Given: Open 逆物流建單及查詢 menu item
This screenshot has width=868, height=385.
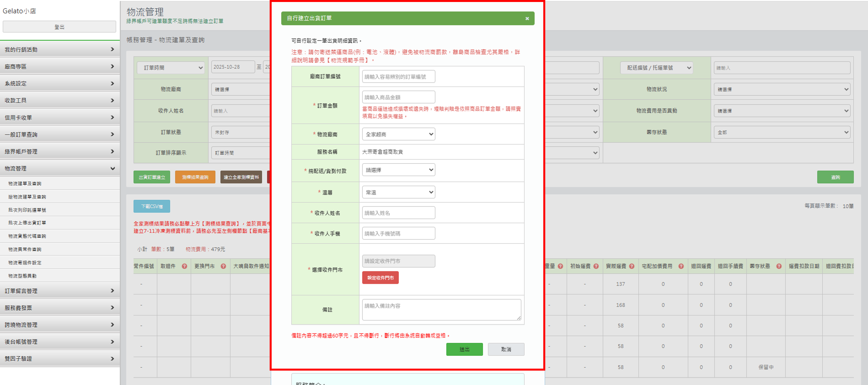Looking at the screenshot, I should 27,197.
